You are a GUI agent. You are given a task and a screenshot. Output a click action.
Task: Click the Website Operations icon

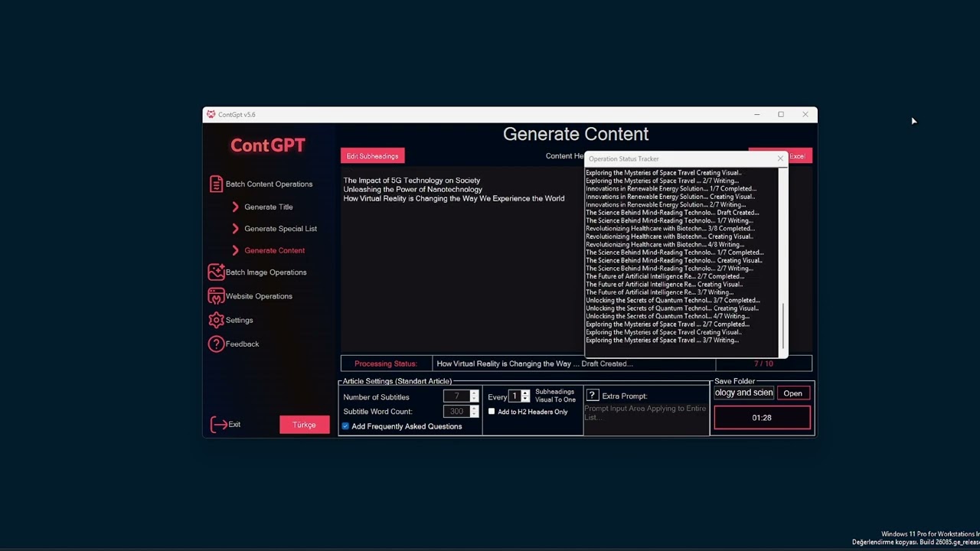click(216, 296)
